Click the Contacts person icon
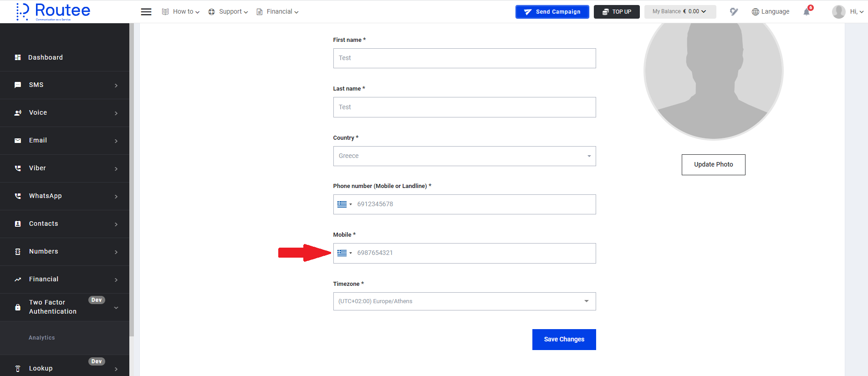 pyautogui.click(x=18, y=224)
